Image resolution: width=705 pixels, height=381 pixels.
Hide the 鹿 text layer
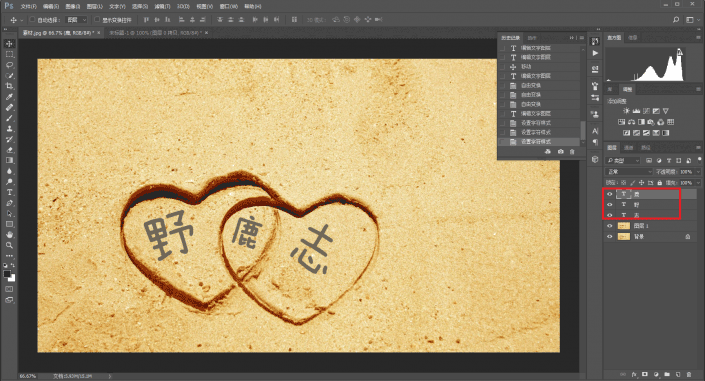click(610, 194)
